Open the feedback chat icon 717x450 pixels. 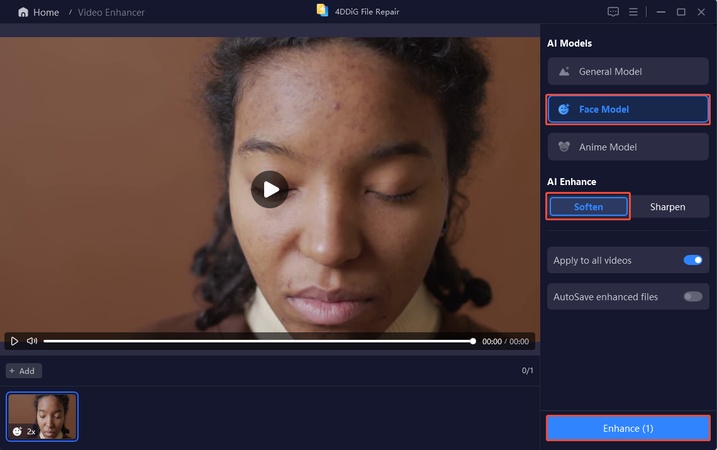click(x=613, y=12)
